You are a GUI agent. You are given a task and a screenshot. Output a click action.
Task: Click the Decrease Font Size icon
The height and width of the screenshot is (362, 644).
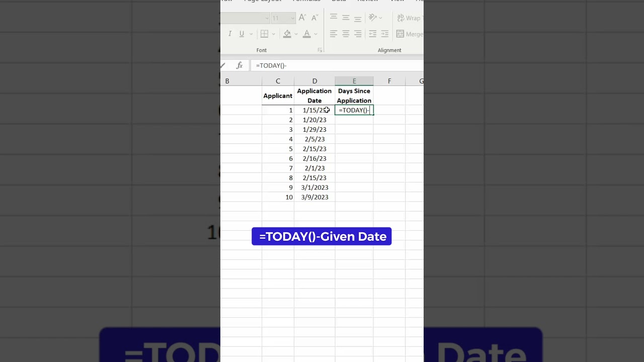[314, 17]
